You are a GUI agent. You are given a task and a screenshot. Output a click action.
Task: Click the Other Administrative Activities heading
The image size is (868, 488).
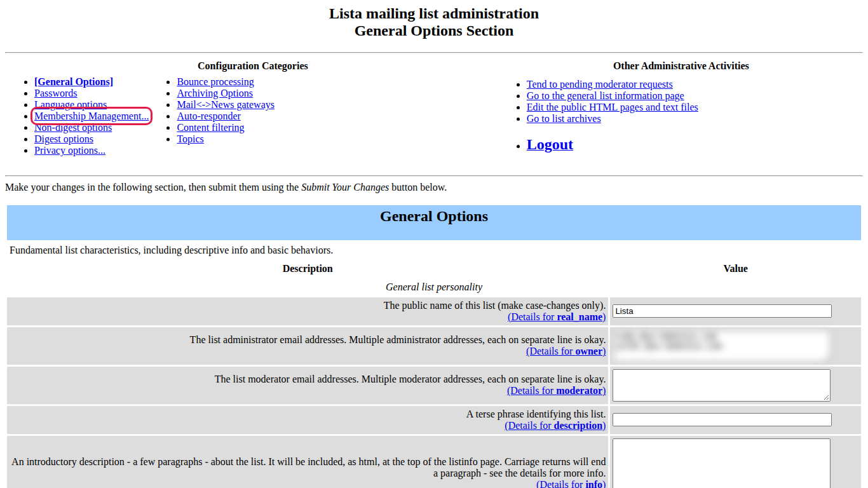[681, 66]
